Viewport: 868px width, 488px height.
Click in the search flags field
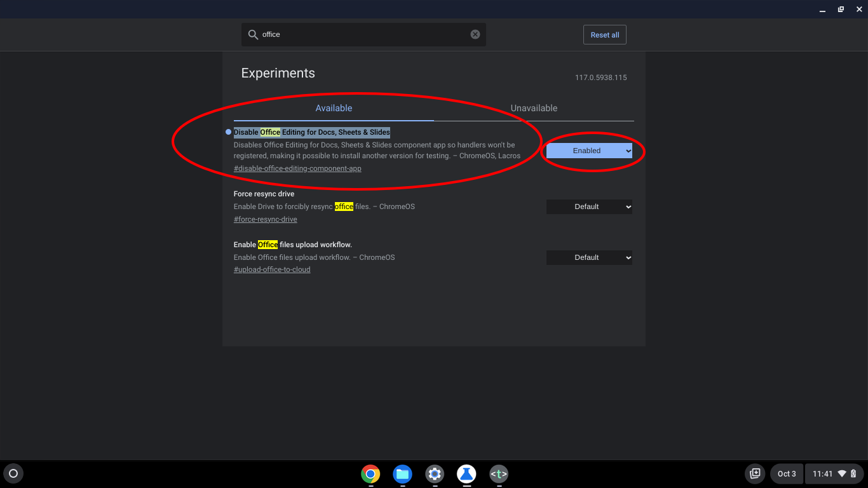(362, 34)
